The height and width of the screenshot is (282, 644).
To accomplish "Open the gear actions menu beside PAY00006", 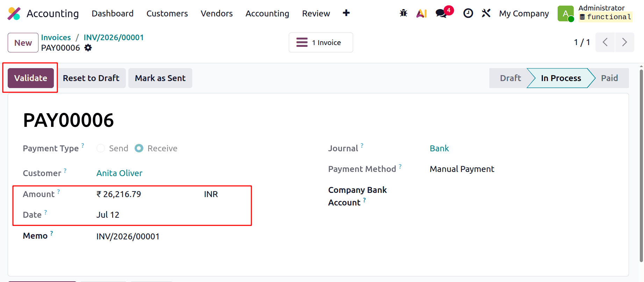I will coord(88,48).
